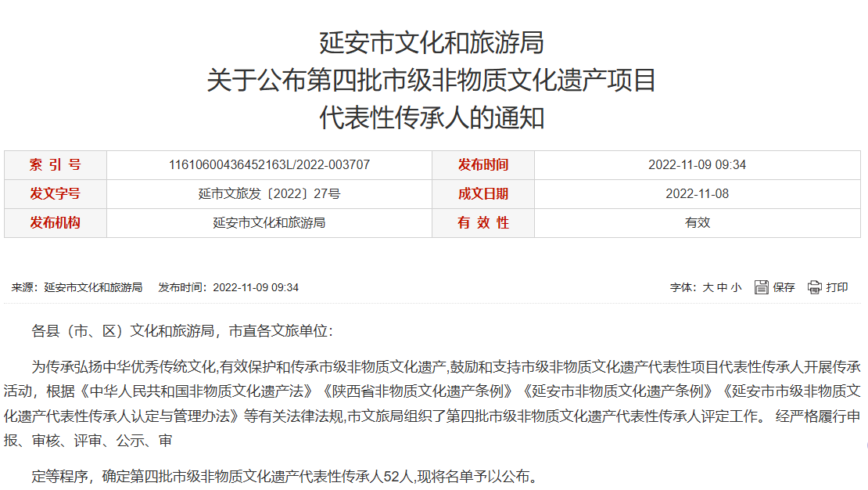Click the 有效性 header cell
The width and height of the screenshot is (868, 490).
[x=482, y=222]
